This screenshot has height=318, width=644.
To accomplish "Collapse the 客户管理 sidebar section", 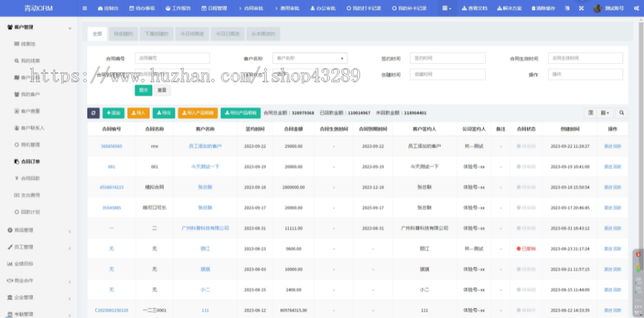I will (x=69, y=28).
